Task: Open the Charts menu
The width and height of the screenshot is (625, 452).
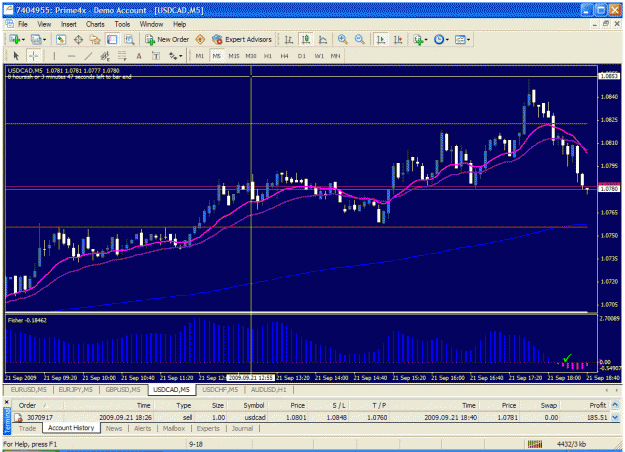Action: click(x=95, y=24)
